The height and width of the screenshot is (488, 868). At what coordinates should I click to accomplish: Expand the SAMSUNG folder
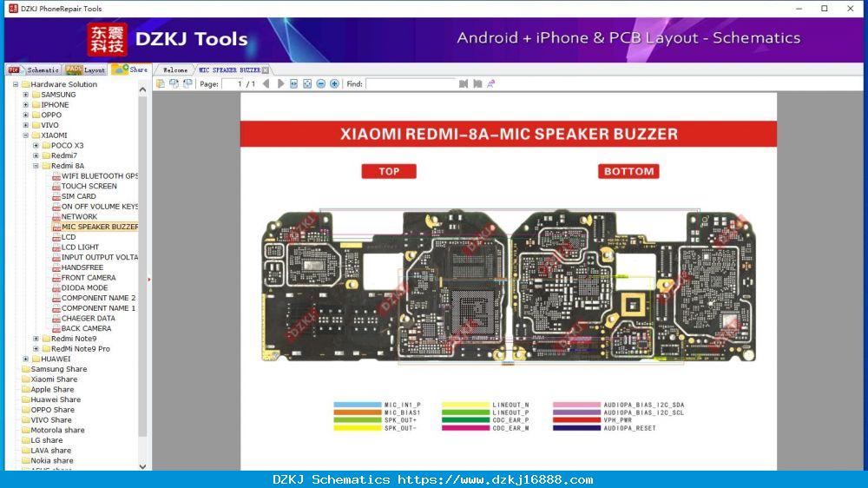25,95
